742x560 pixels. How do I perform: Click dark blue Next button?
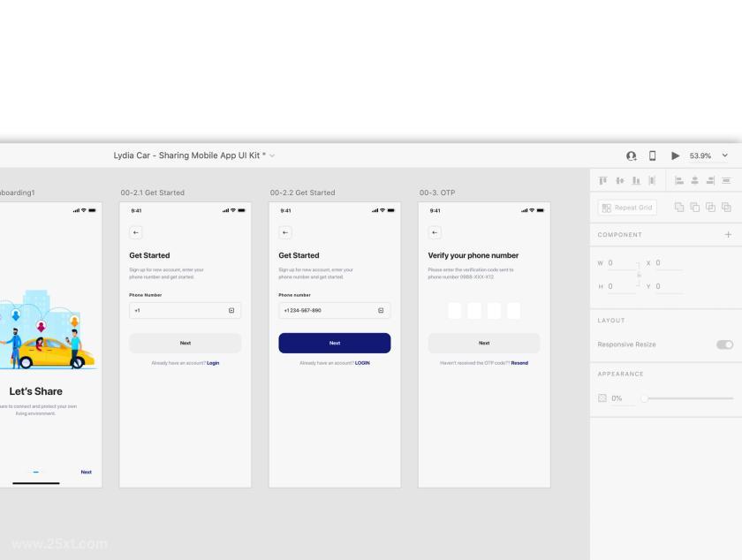click(335, 343)
